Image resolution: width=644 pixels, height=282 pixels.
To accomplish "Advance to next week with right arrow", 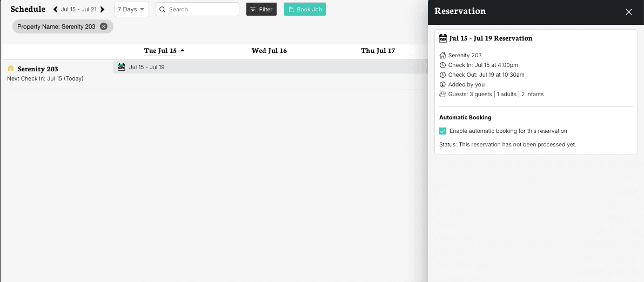I will point(103,10).
